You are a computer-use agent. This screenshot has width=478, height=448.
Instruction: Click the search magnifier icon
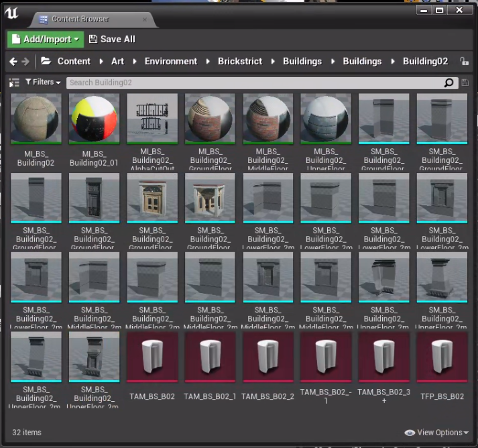click(449, 82)
